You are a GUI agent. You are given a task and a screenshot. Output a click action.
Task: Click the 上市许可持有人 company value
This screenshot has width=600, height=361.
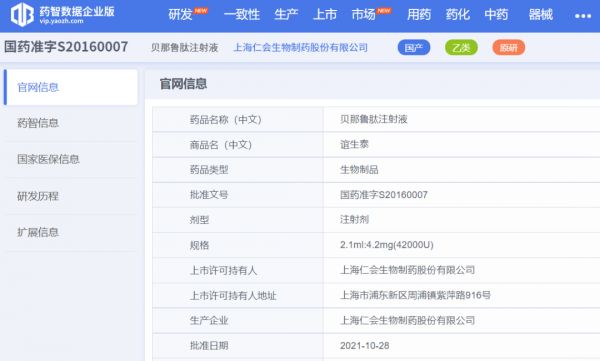tap(407, 270)
